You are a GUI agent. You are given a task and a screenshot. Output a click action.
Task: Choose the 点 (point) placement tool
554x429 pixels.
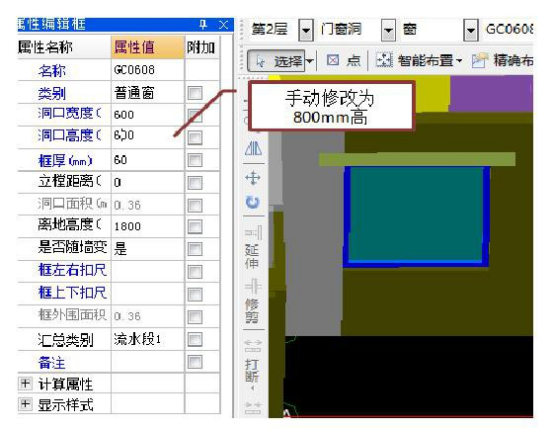(x=343, y=60)
